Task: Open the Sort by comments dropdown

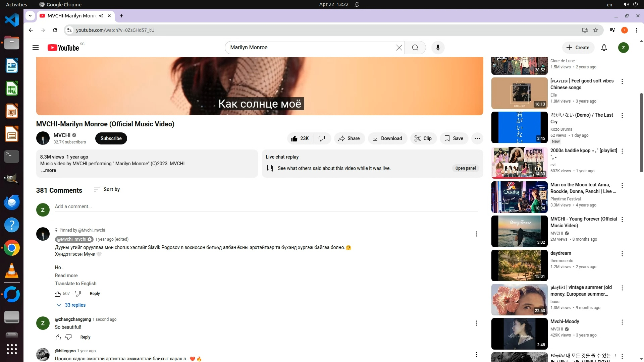Action: [107, 189]
